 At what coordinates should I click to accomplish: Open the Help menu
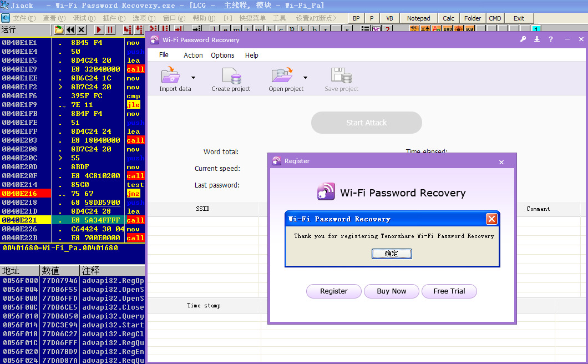pos(252,55)
